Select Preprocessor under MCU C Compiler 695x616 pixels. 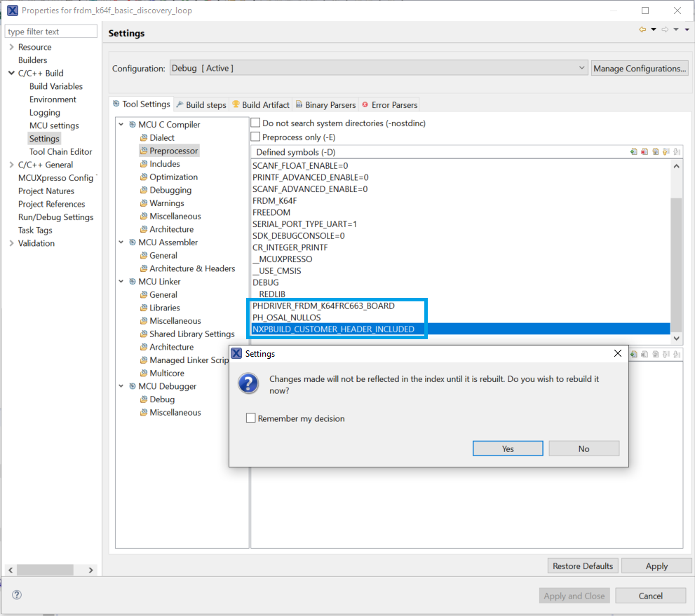tap(173, 151)
